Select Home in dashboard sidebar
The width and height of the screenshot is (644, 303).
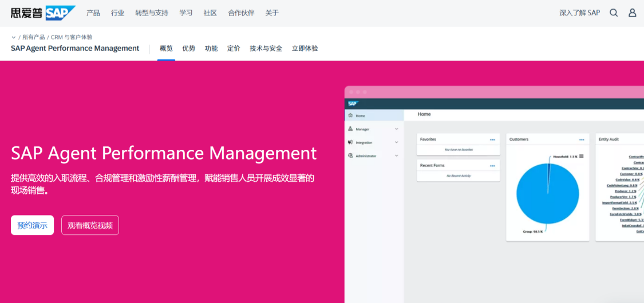click(374, 115)
